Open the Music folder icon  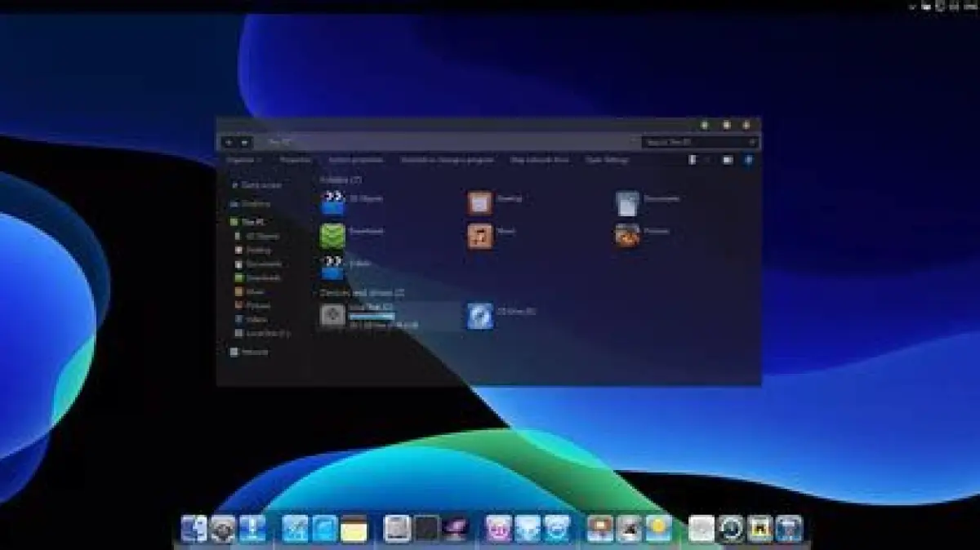[480, 236]
